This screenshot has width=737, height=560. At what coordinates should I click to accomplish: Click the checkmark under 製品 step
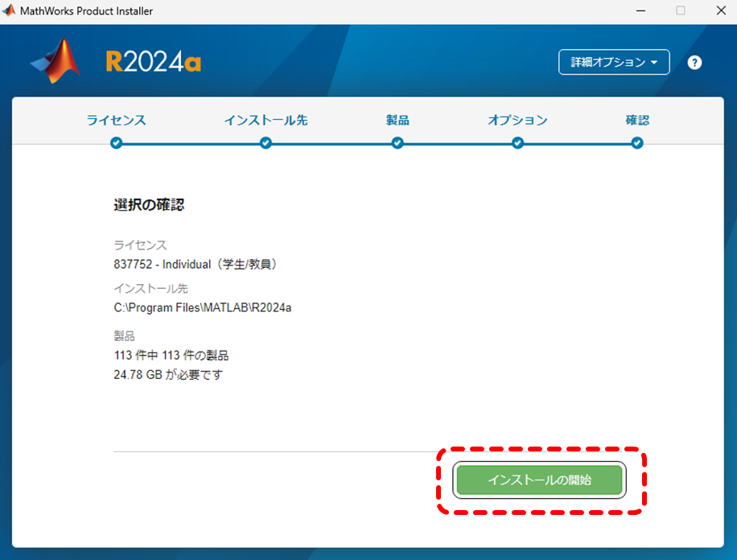pos(397,143)
